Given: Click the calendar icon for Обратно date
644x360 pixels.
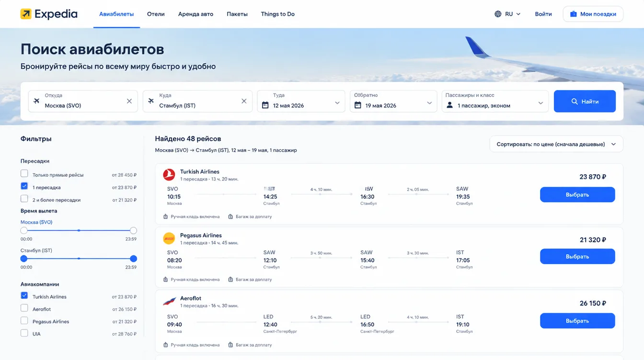Looking at the screenshot, I should tap(358, 105).
